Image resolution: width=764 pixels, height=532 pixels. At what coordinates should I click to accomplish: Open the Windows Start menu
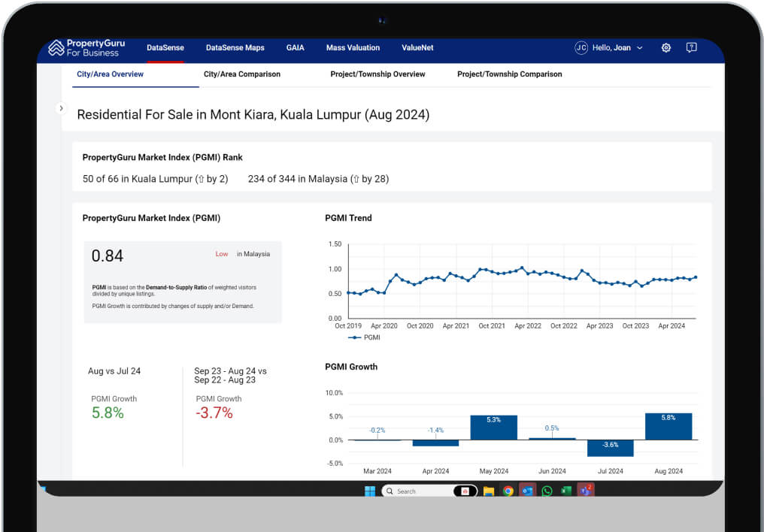(x=370, y=491)
